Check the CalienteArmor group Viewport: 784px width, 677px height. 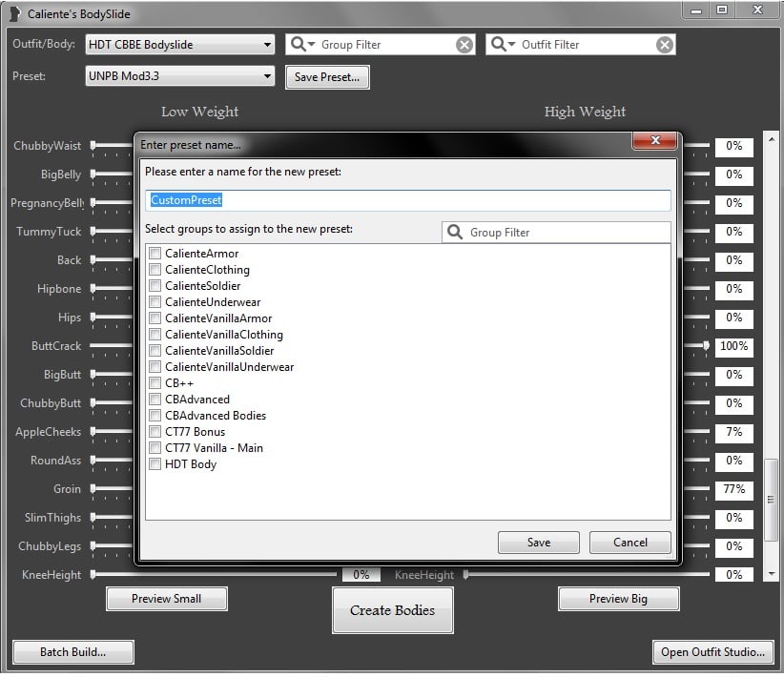(155, 254)
